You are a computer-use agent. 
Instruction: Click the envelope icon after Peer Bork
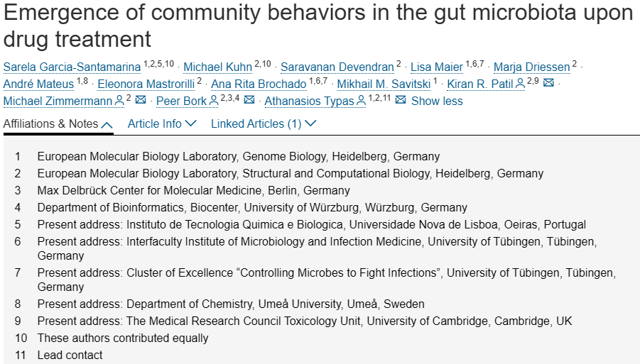coord(249,100)
